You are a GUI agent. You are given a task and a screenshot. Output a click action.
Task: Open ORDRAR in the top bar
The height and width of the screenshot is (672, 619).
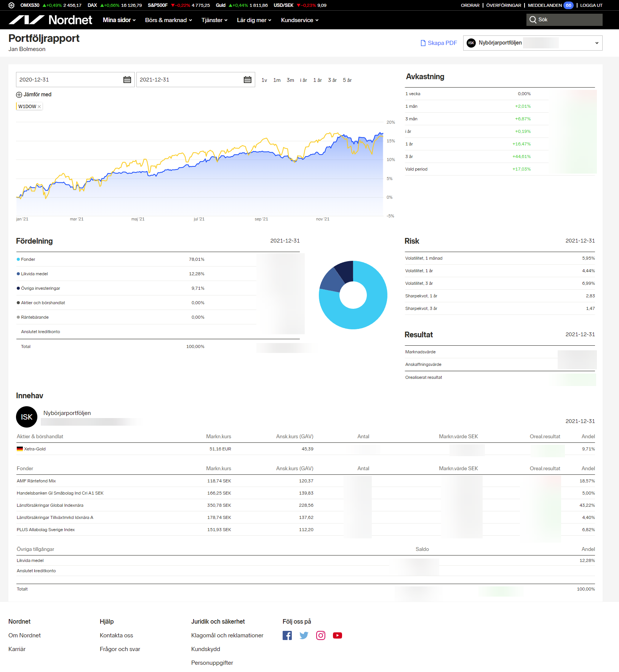470,5
